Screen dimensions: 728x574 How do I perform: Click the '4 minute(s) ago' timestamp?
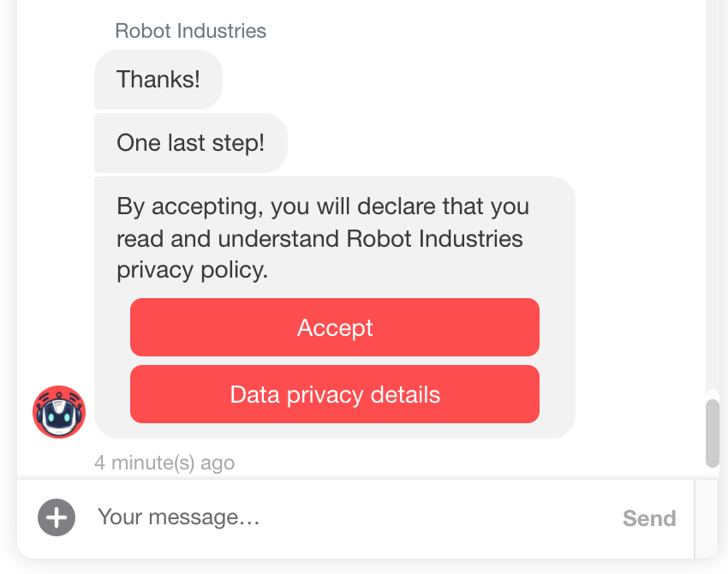pos(164,463)
